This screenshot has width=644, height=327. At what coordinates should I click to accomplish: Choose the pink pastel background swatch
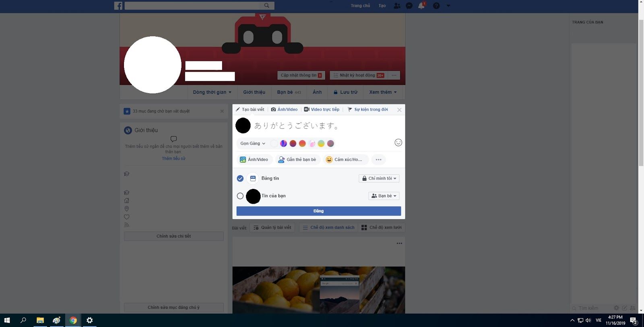pos(312,143)
